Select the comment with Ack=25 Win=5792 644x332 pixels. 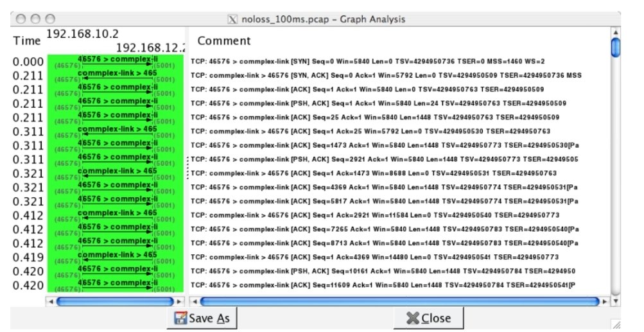[x=370, y=132]
